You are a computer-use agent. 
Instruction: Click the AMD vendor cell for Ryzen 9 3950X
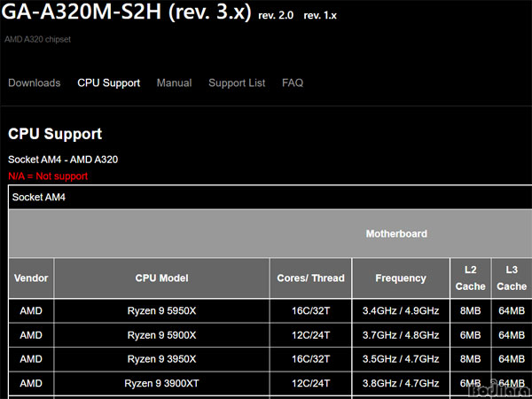point(31,359)
